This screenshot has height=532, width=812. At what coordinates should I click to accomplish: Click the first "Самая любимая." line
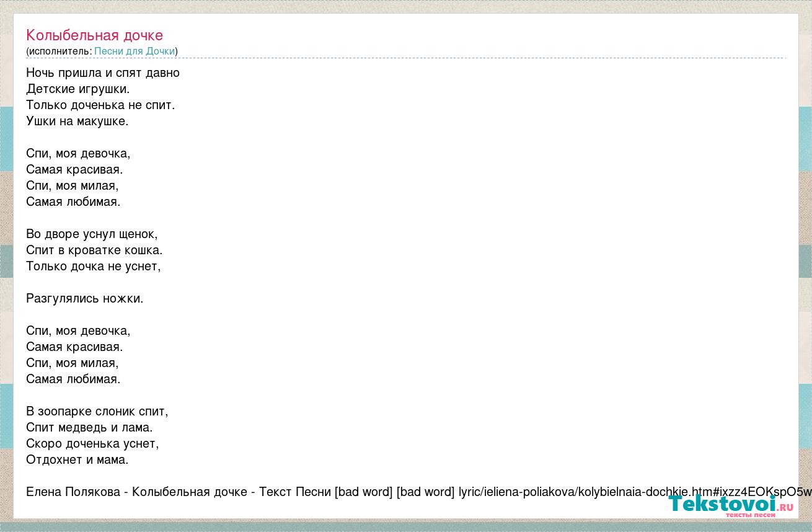[x=73, y=202]
